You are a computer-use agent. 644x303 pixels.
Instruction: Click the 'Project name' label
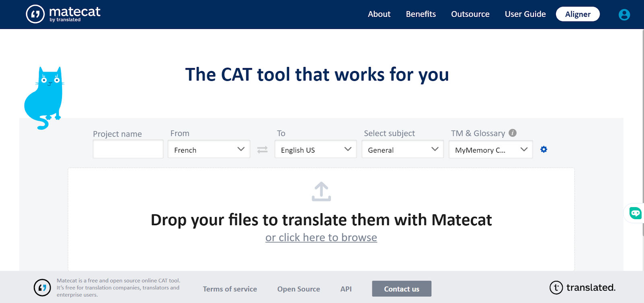pos(118,134)
